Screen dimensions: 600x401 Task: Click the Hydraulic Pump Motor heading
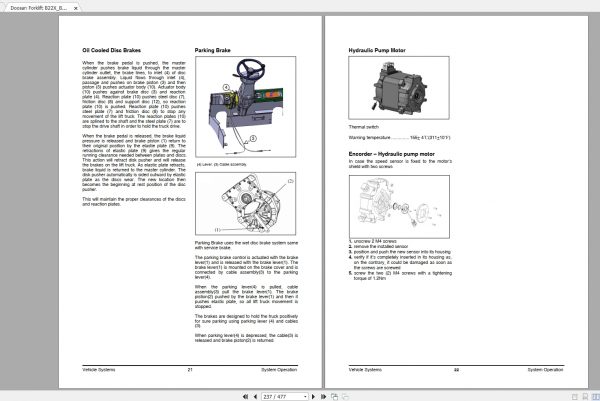pyautogui.click(x=377, y=50)
